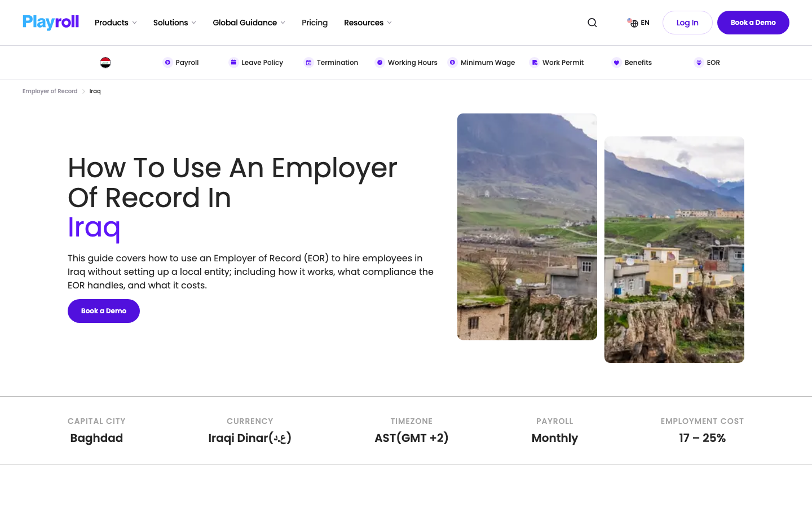Viewport: 812px width, 508px height.
Task: Open the Employer of Record breadcrumb
Action: click(50, 91)
